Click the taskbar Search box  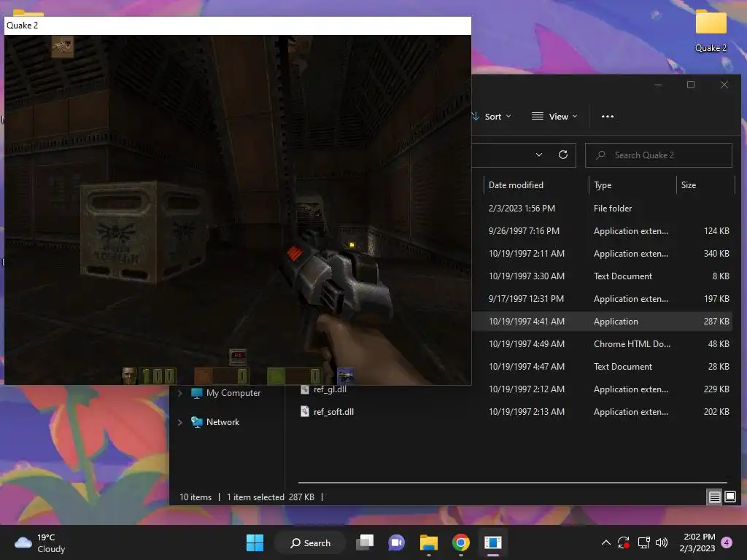coord(310,542)
